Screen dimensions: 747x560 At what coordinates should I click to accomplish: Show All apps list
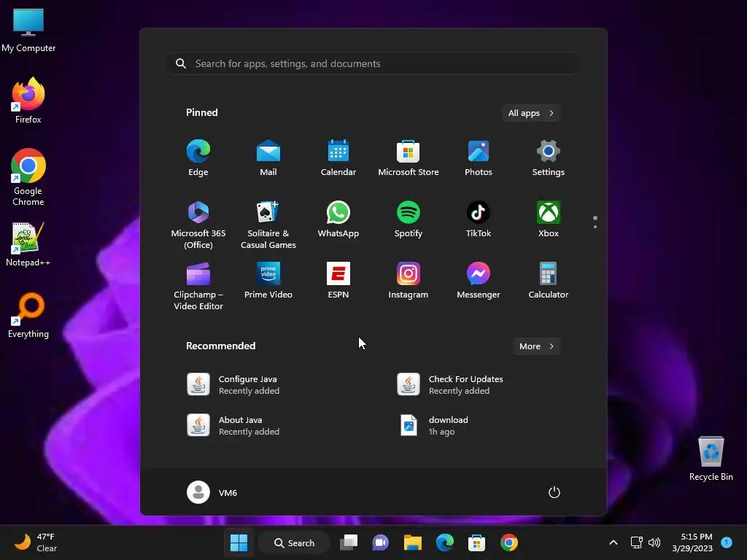coord(531,113)
